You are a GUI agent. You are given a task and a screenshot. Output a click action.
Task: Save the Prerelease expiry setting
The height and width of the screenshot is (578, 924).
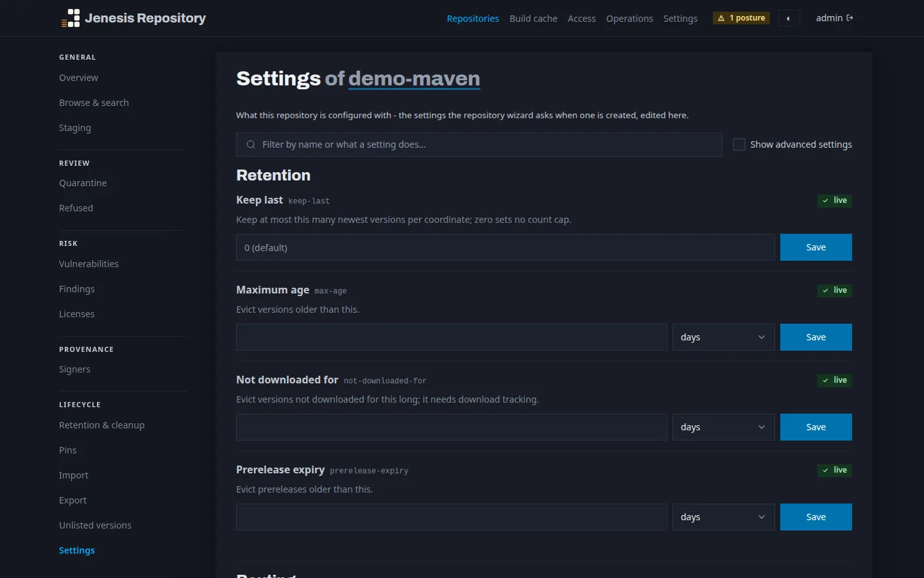816,517
